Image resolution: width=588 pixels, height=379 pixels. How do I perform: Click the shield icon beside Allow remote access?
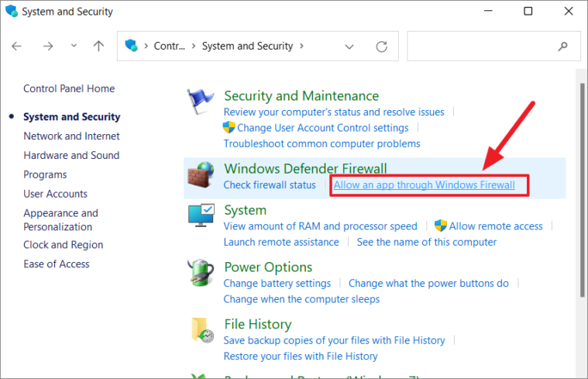pyautogui.click(x=441, y=226)
